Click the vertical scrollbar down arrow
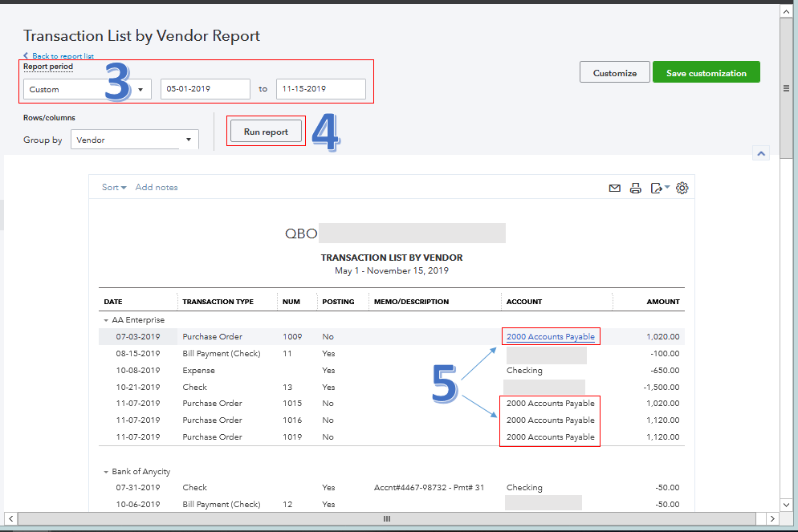 coord(785,505)
